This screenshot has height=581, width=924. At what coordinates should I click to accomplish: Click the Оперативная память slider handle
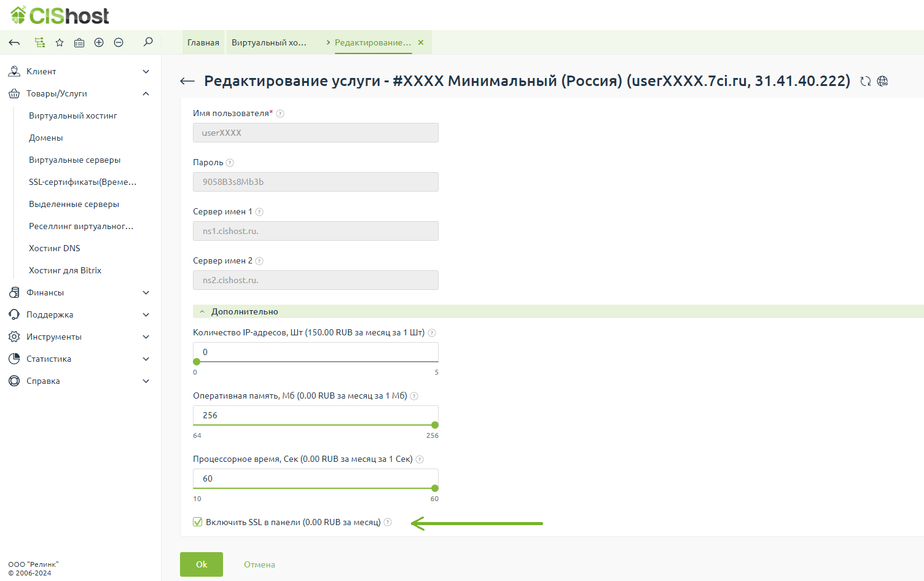435,425
